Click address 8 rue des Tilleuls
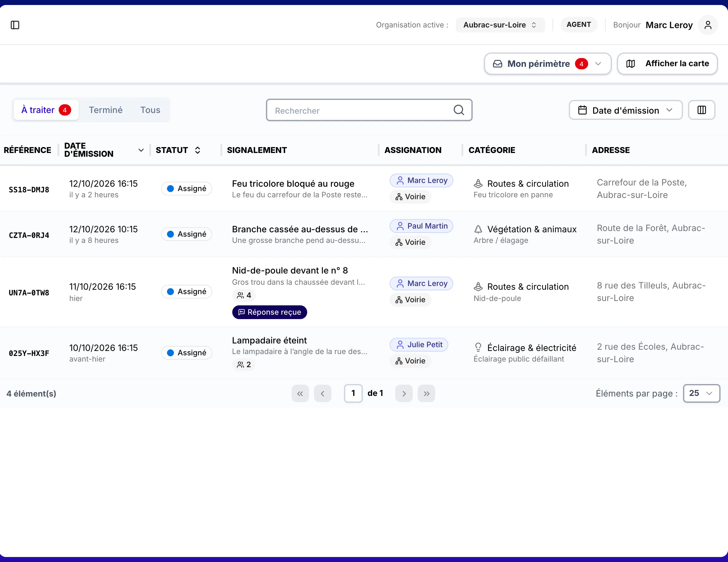 pyautogui.click(x=651, y=292)
